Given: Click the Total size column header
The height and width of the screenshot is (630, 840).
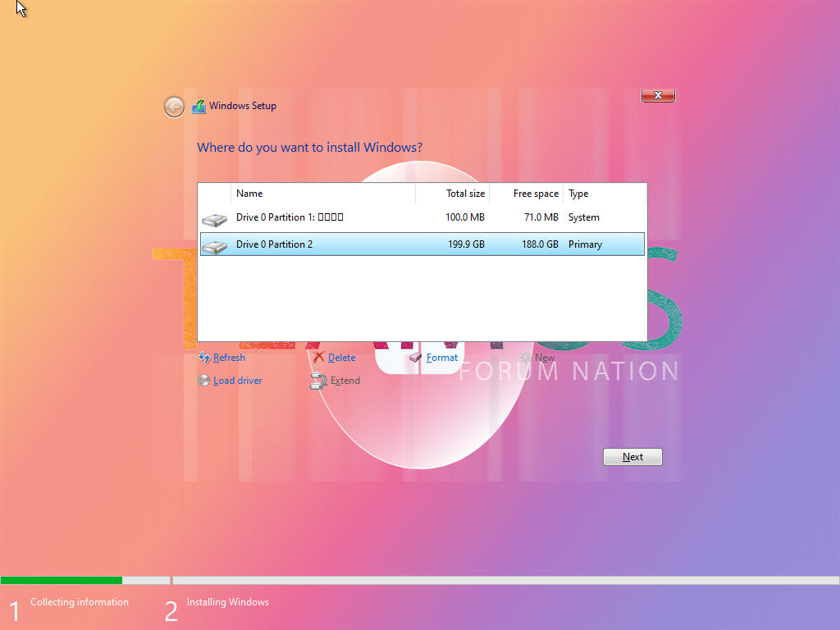Looking at the screenshot, I should tap(452, 194).
